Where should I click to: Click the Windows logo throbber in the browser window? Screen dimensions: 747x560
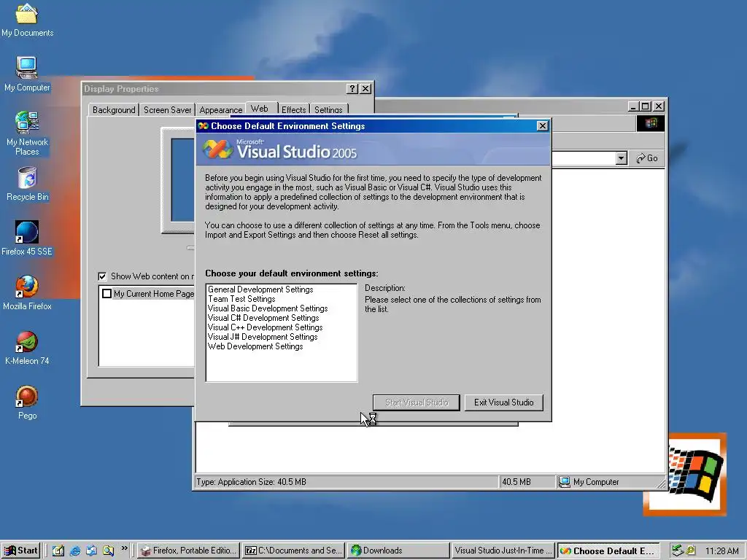pos(650,124)
